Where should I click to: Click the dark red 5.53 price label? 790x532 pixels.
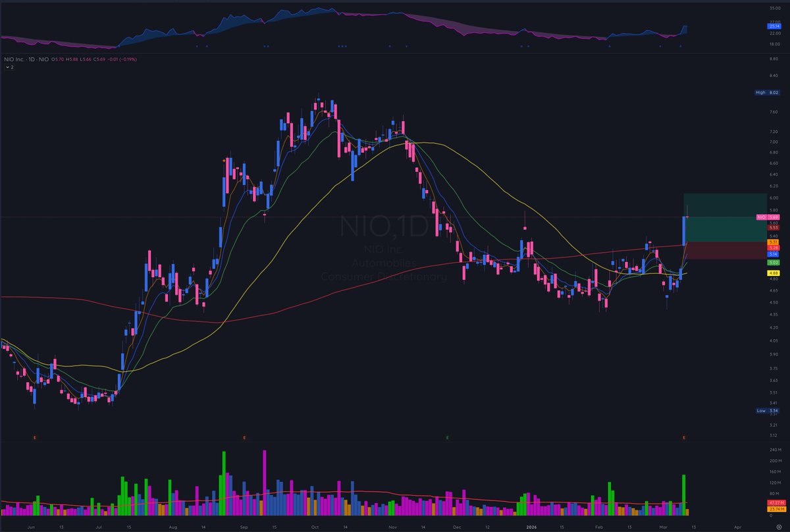773,228
